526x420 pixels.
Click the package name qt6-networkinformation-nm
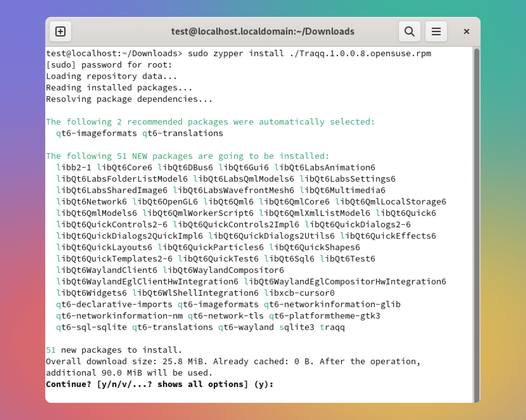pyautogui.click(x=119, y=316)
